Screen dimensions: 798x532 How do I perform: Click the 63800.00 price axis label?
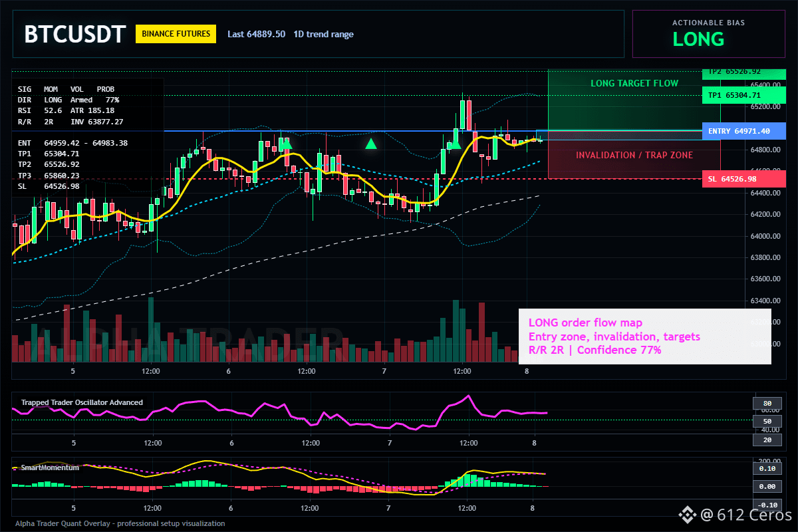point(766,257)
